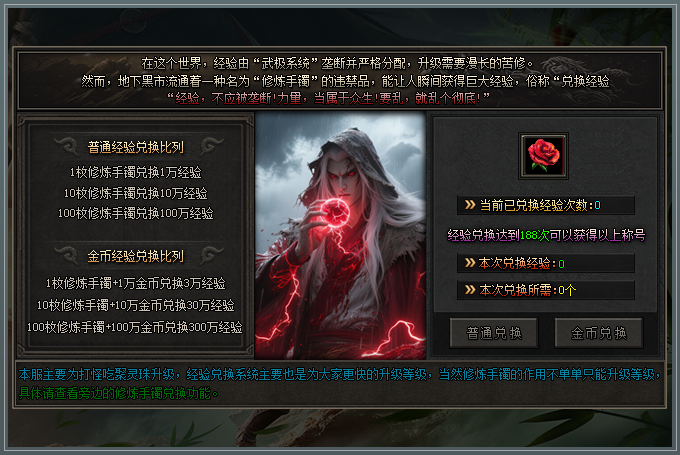This screenshot has width=680, height=455.
Task: Click the arrow icon beside 当前已兑换经验次数
Action: pos(470,205)
